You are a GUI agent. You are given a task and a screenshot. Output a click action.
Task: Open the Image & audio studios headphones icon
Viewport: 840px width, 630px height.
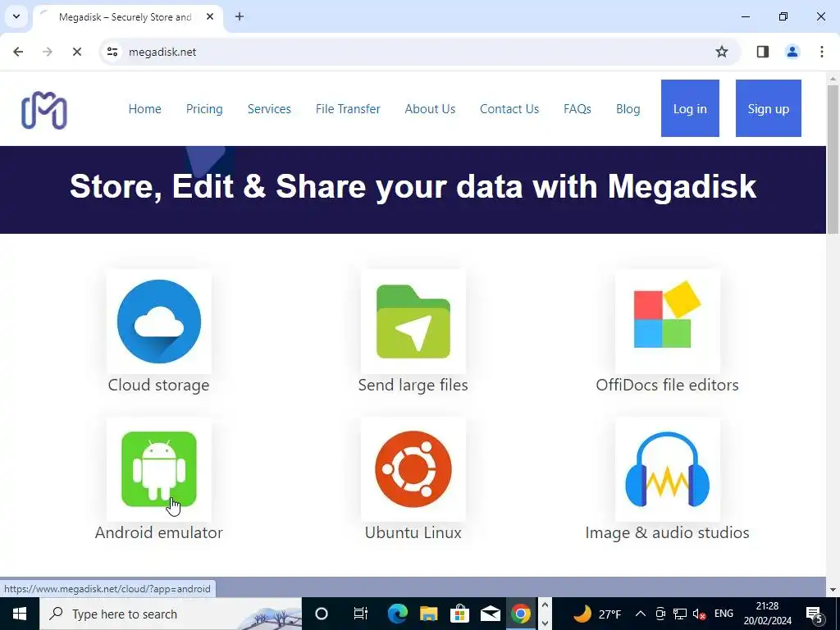[667, 469]
